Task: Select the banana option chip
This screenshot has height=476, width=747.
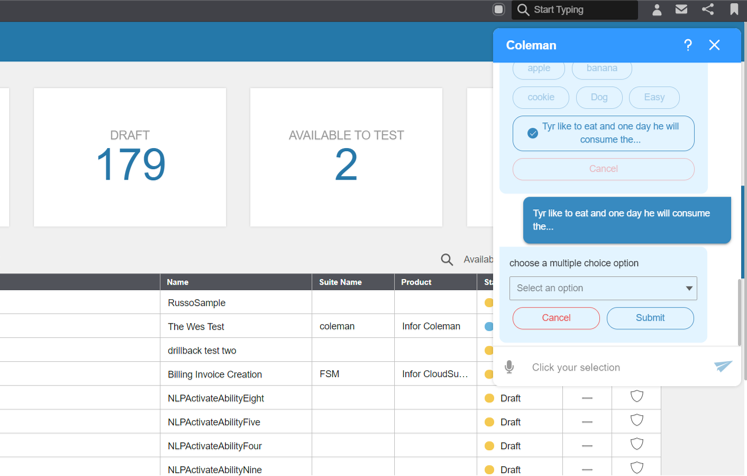Action: pos(602,69)
